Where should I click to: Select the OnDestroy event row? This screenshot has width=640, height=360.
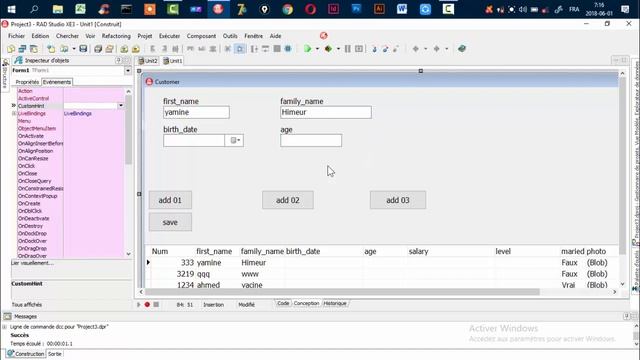70,226
